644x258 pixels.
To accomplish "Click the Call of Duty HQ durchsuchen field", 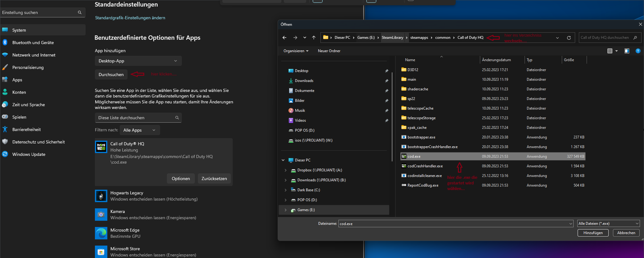I will point(609,38).
